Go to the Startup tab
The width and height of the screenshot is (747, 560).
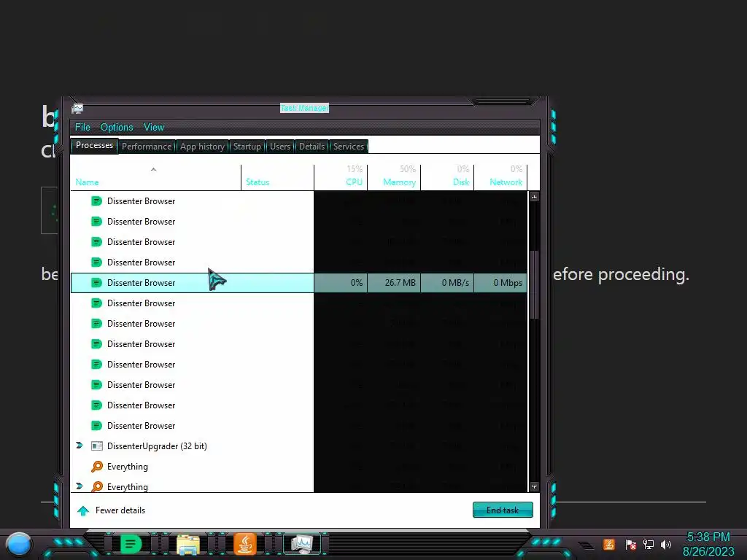pos(247,146)
